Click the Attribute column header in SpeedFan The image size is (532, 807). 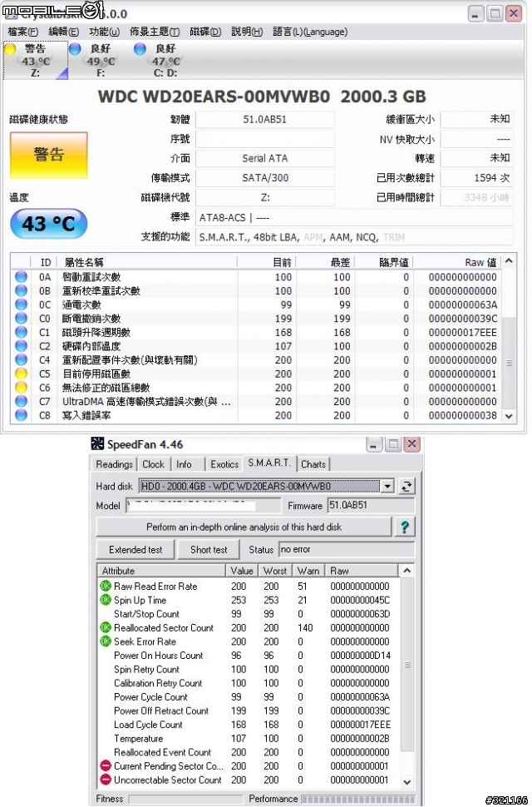pos(161,571)
